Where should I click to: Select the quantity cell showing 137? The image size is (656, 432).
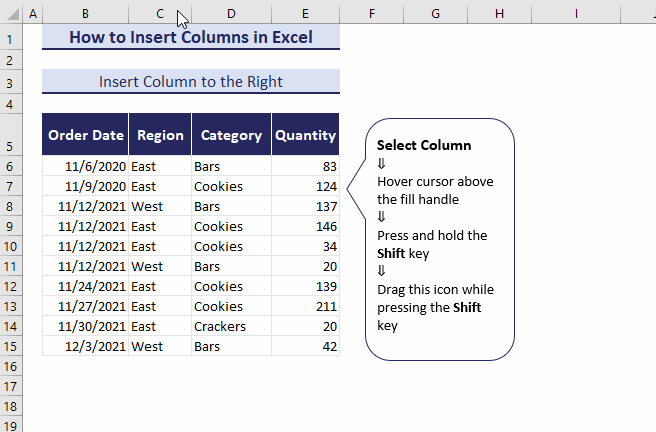[x=305, y=206]
